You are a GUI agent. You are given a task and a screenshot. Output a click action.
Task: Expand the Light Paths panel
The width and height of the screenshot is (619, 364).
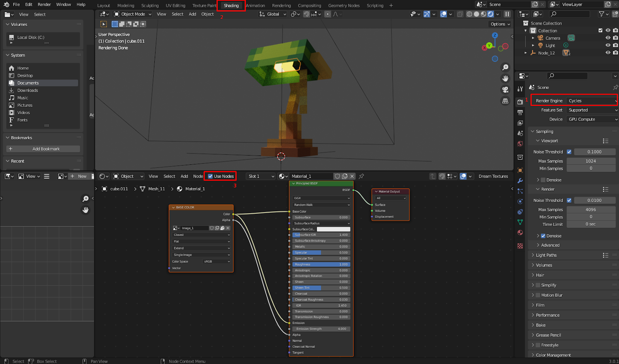click(x=546, y=255)
